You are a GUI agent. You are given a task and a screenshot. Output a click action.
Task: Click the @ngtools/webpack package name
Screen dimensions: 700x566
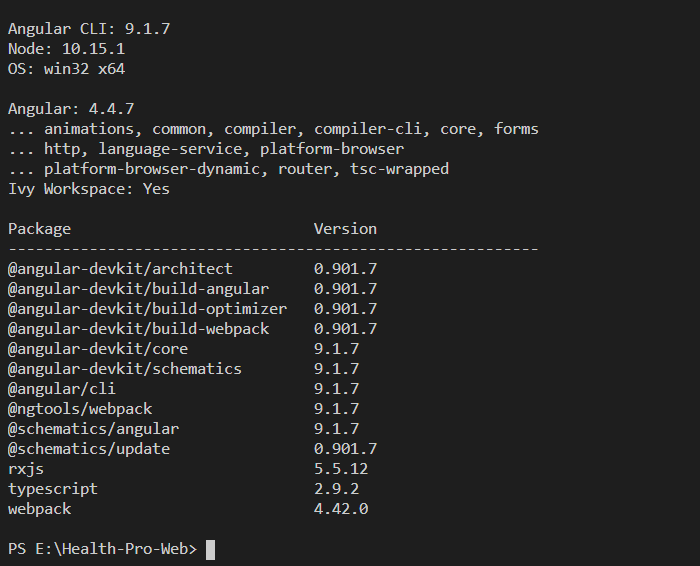pos(80,409)
